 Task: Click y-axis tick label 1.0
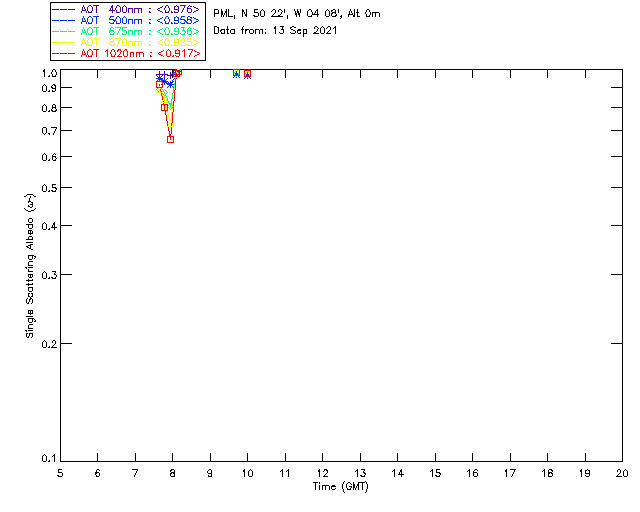pos(49,73)
